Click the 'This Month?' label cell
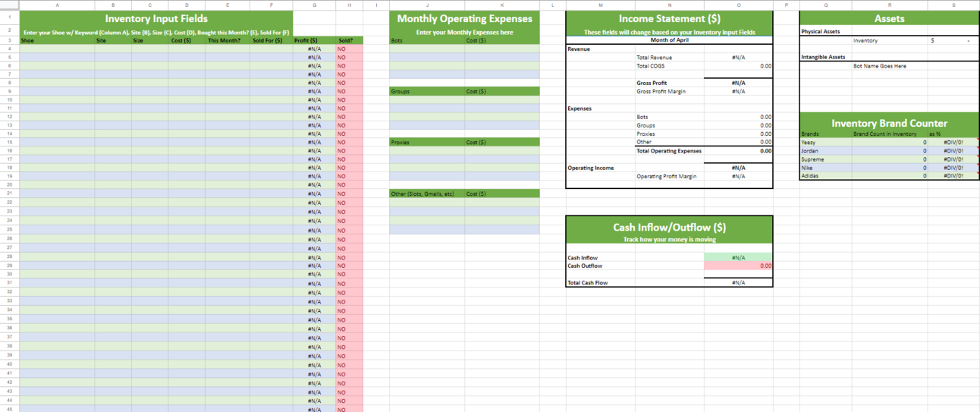Viewport: 980px width, 412px height. pos(228,40)
